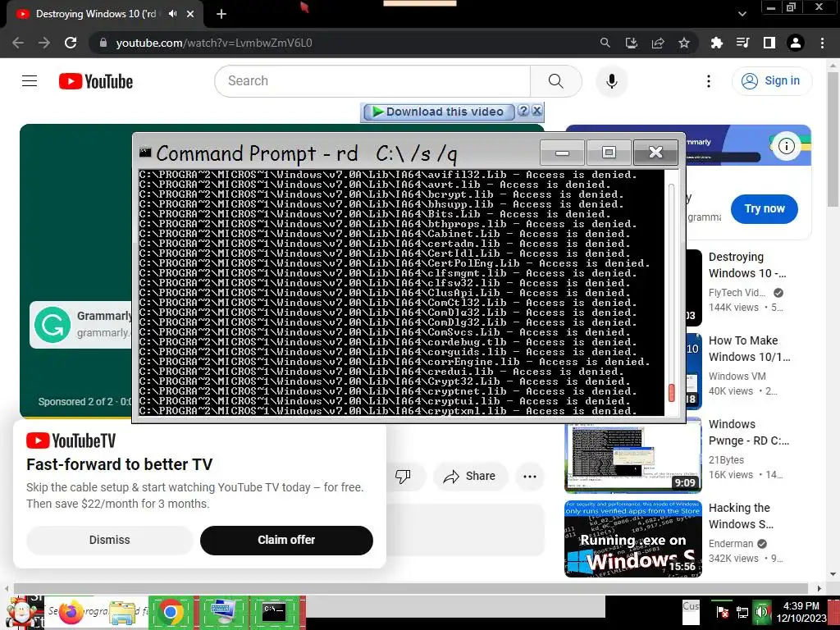840x630 pixels.
Task: Reload the YouTube page
Action: [71, 43]
